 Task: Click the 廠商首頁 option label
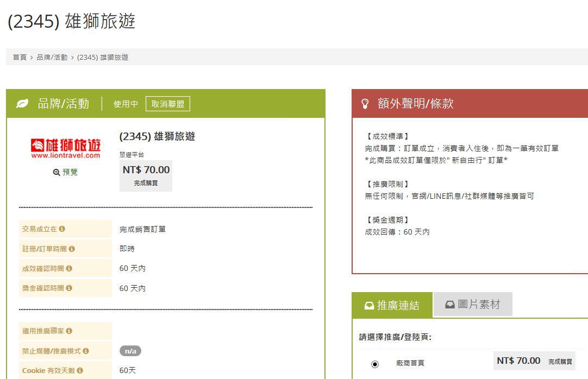(410, 363)
